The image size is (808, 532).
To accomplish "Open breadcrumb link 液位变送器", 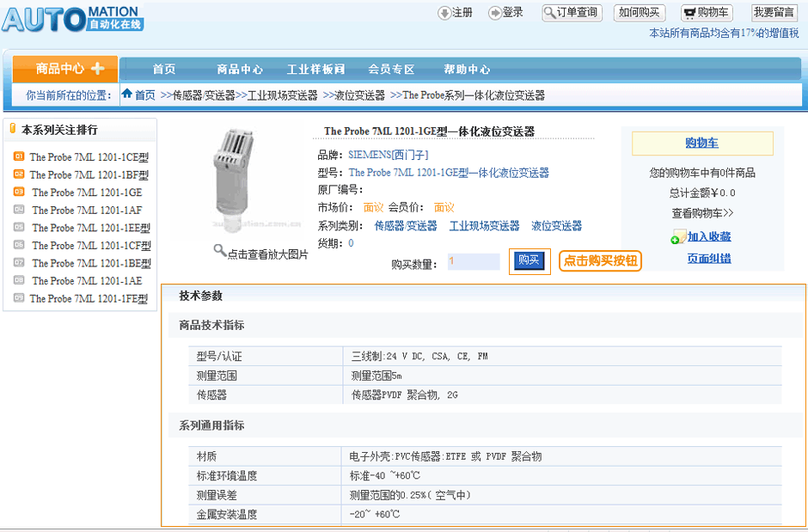I will point(359,95).
